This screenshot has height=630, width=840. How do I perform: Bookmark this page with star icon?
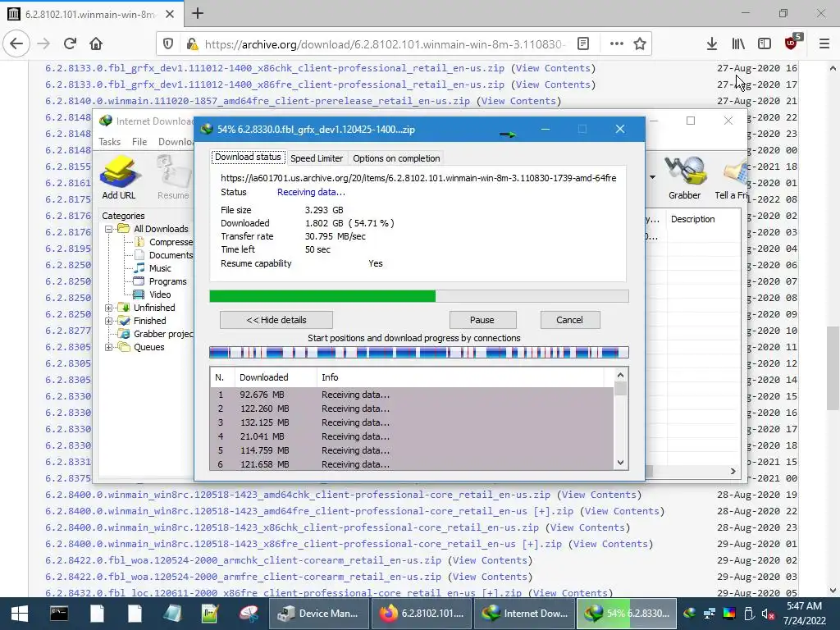click(x=640, y=44)
